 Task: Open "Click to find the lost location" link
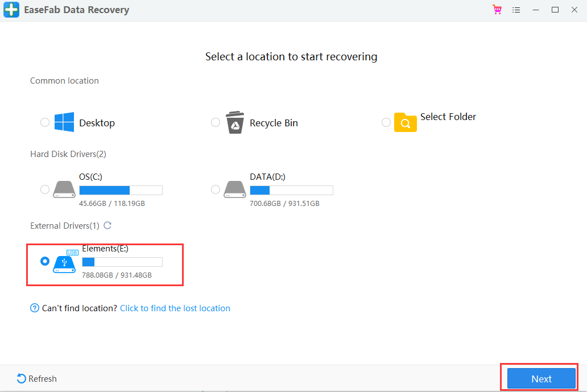(175, 308)
